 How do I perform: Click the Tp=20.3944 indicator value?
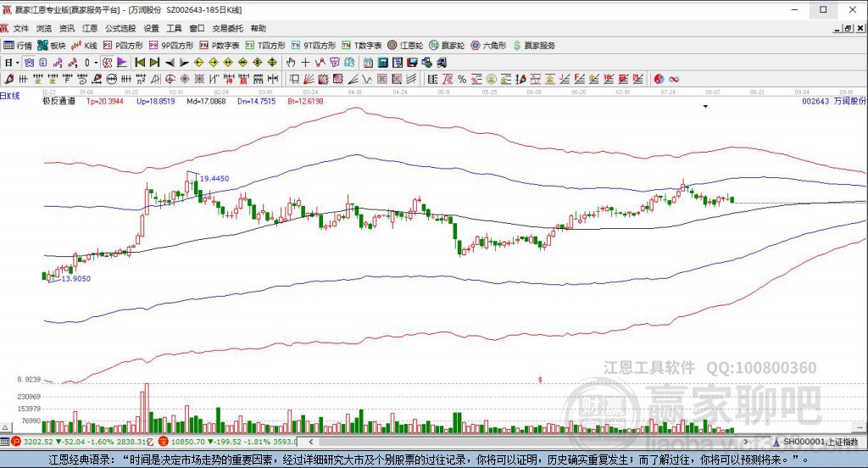click(105, 102)
